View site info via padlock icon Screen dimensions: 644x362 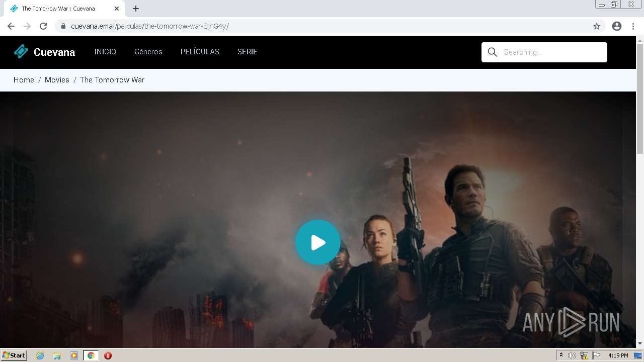63,26
